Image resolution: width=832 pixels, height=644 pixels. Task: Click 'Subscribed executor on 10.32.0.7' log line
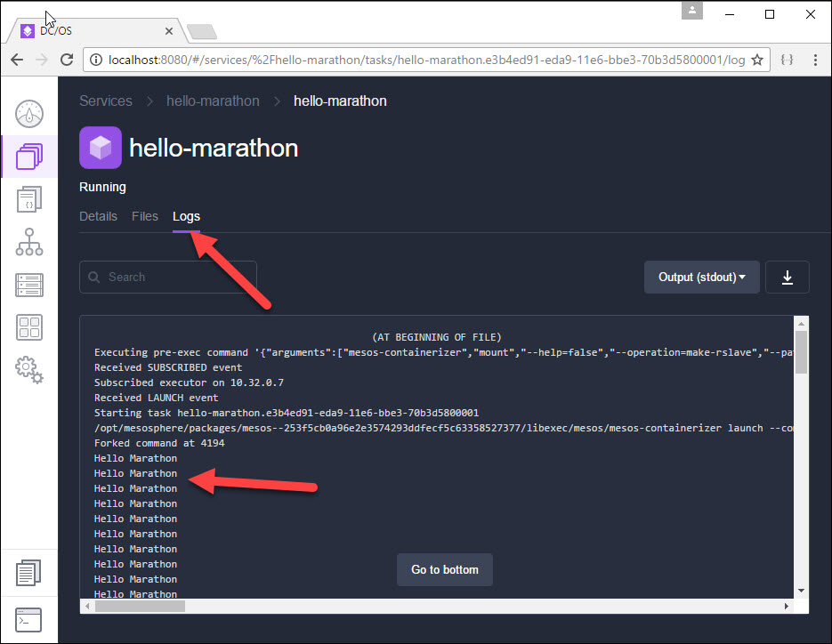[189, 382]
